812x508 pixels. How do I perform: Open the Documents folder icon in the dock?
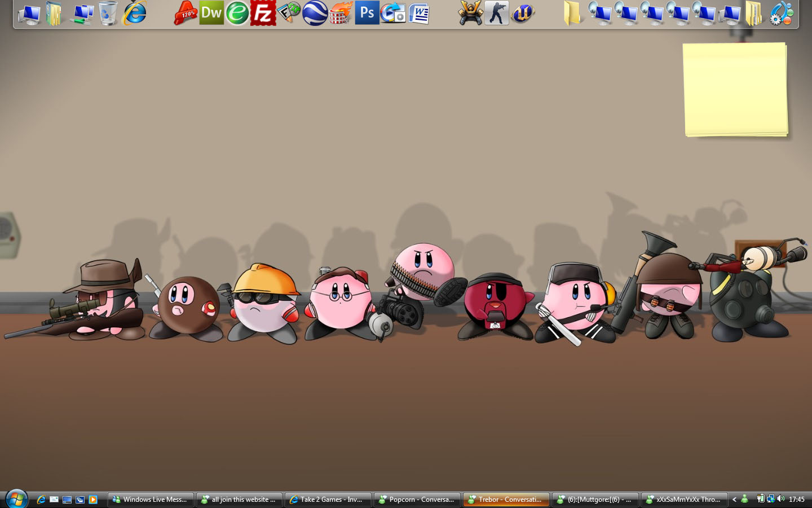tap(54, 14)
